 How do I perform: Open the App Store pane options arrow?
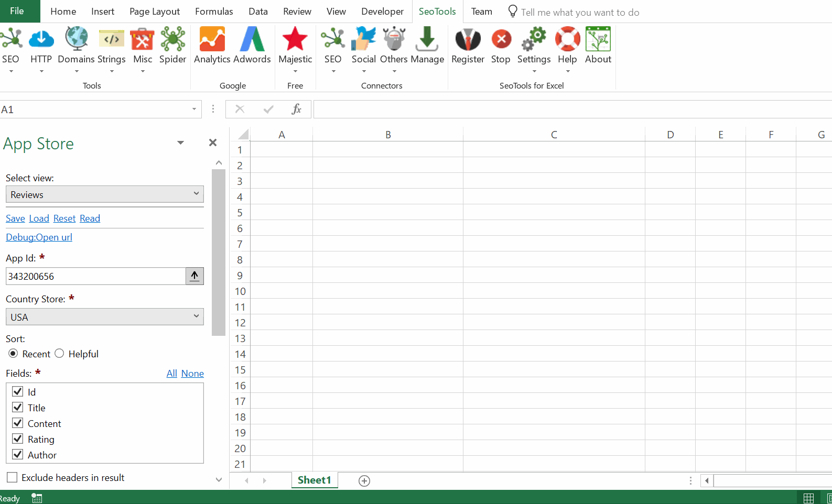[180, 143]
